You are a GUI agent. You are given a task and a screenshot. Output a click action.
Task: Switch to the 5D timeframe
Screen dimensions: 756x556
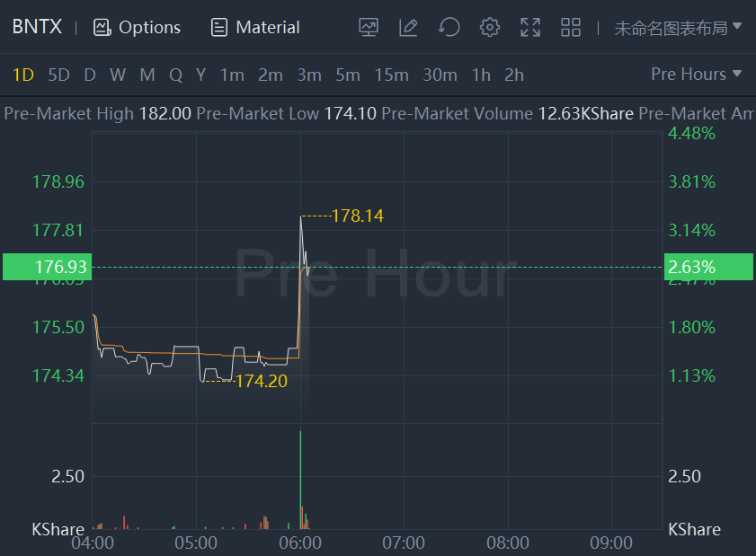58,75
